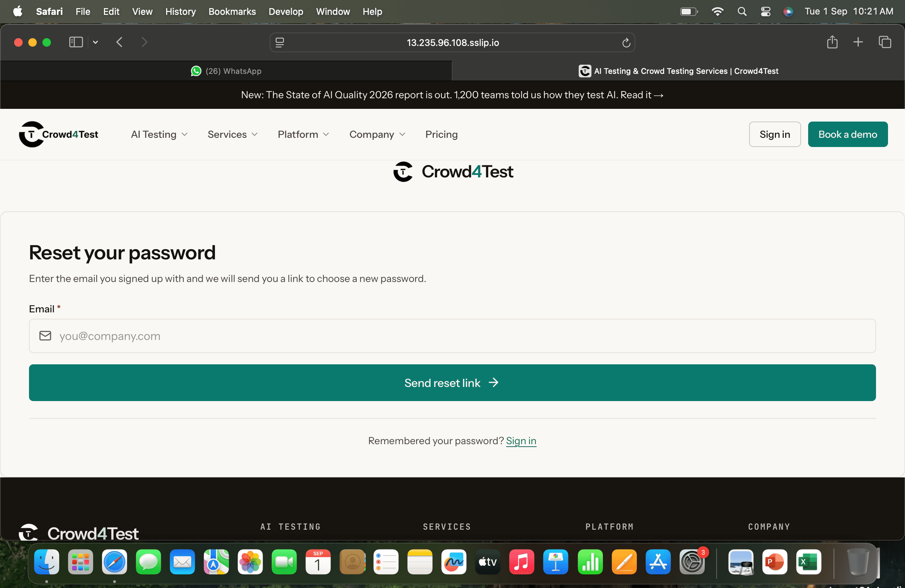Open Music from the Dock
This screenshot has width=905, height=588.
(x=522, y=561)
